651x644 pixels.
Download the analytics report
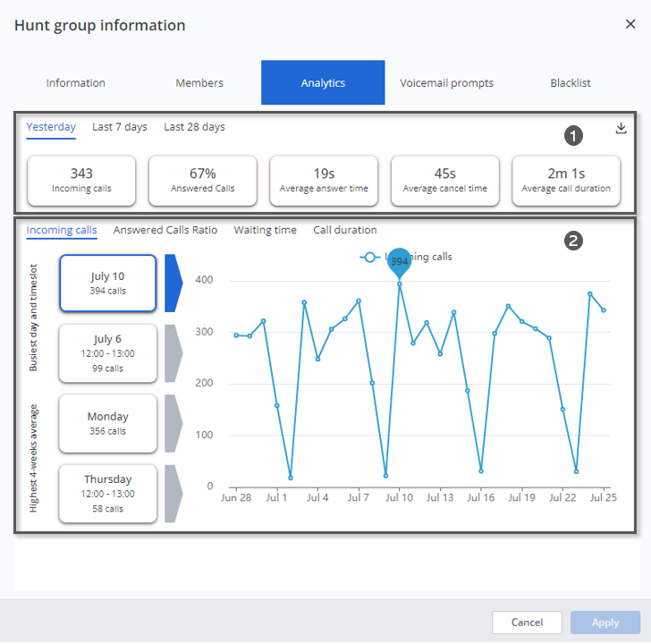[621, 129]
